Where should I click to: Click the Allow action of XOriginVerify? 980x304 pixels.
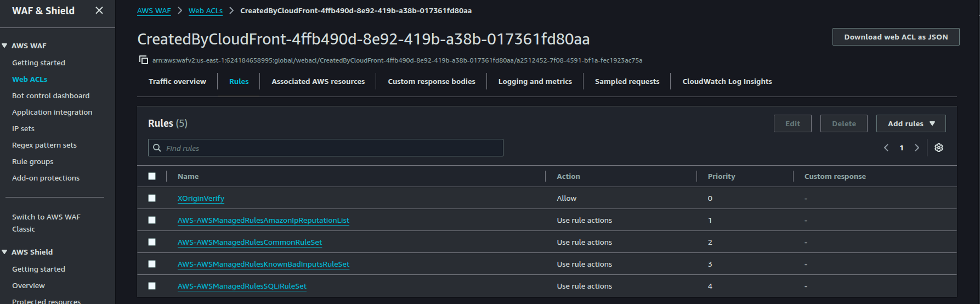tap(567, 198)
